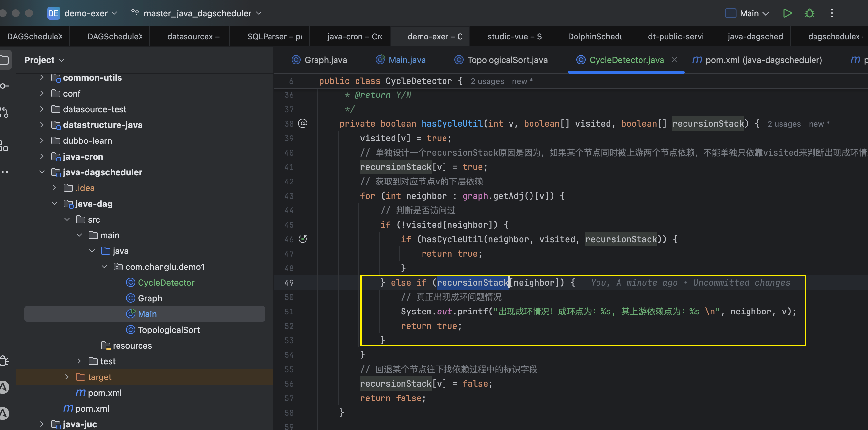Open the Project view options dropdown
Screen dimensions: 868x430
44,60
